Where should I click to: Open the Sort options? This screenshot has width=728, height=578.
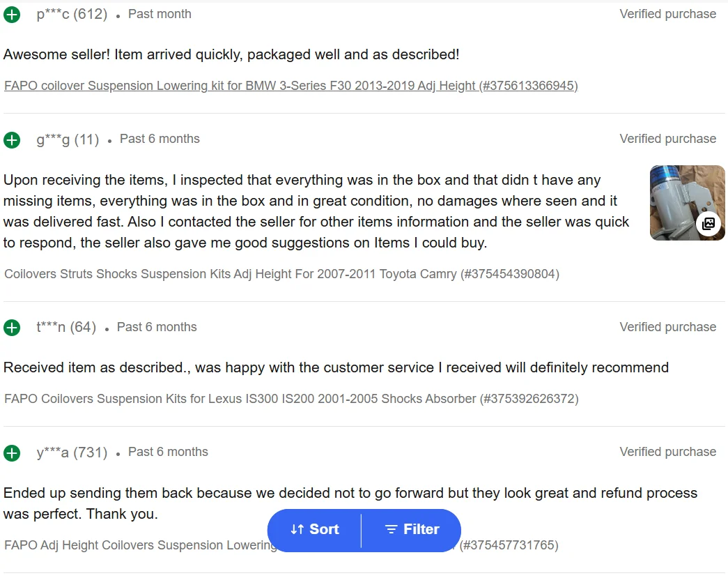[x=315, y=529]
